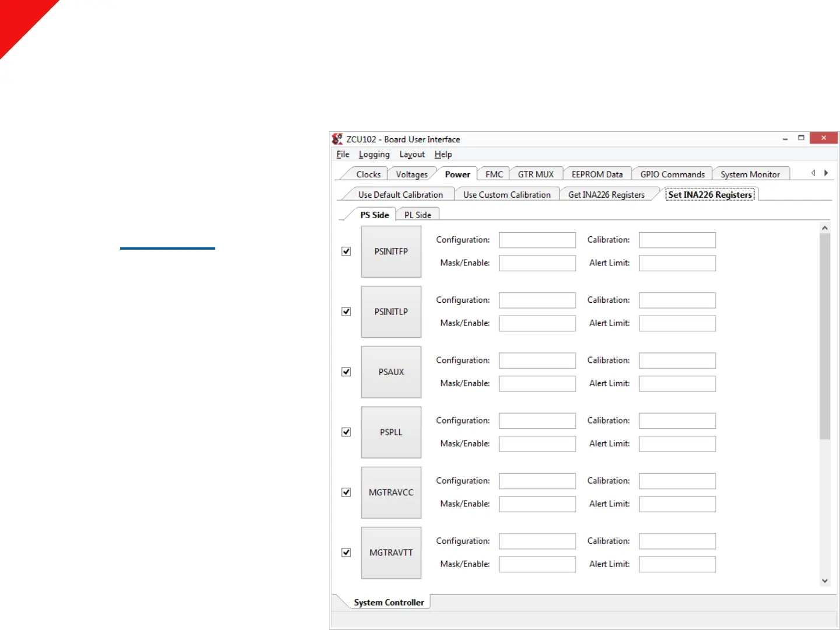The width and height of the screenshot is (840, 630).
Task: Click PSAUX Alert Limit input field
Action: 677,383
